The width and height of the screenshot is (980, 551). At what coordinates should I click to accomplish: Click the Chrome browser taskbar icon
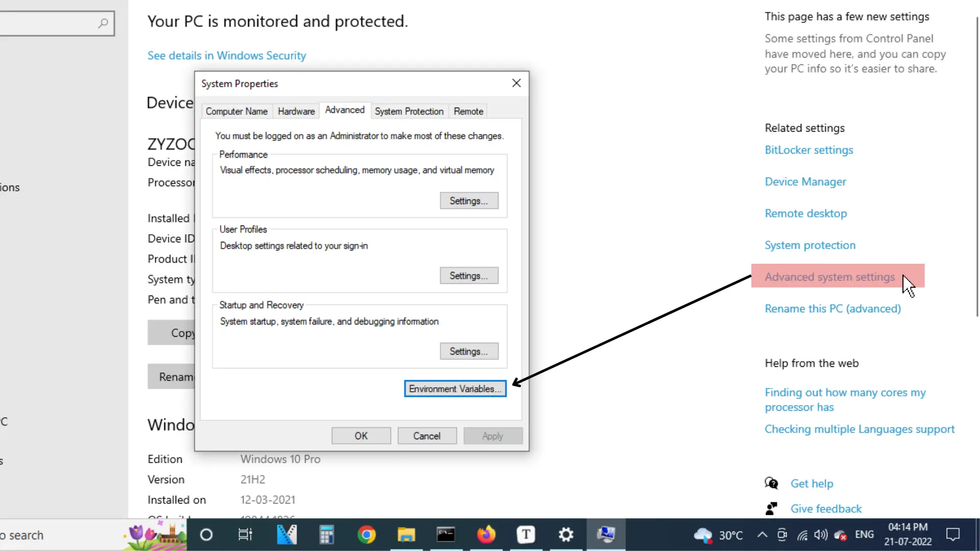367,535
